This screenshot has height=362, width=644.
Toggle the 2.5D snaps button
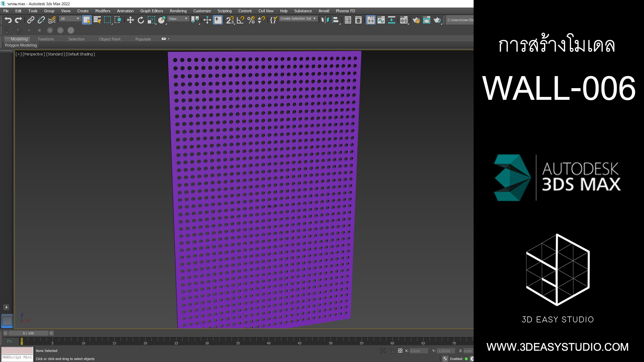230,20
